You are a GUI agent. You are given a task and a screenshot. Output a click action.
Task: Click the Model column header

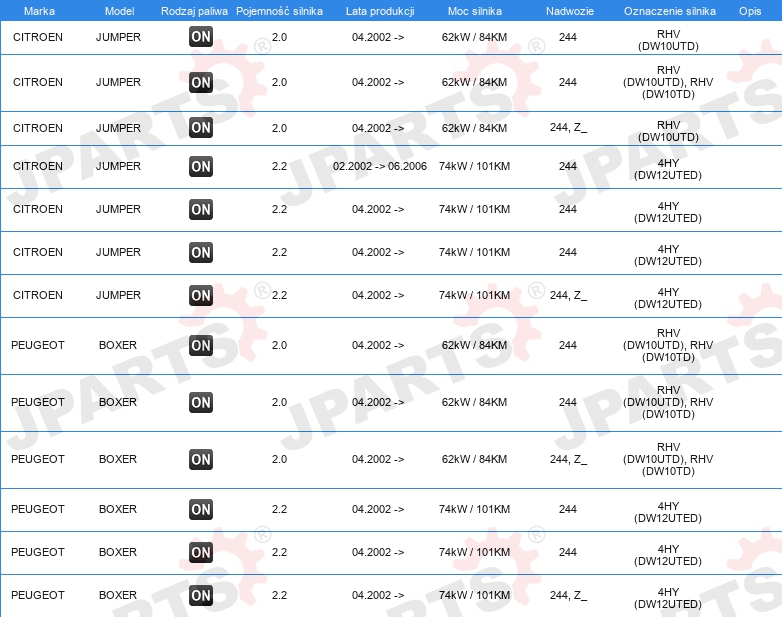click(120, 11)
